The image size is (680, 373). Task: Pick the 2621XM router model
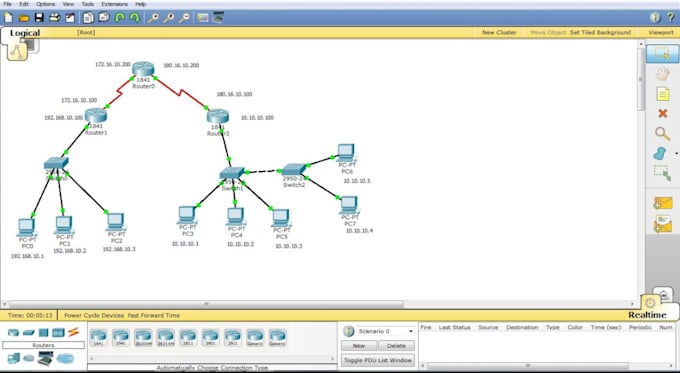pyautogui.click(x=165, y=337)
